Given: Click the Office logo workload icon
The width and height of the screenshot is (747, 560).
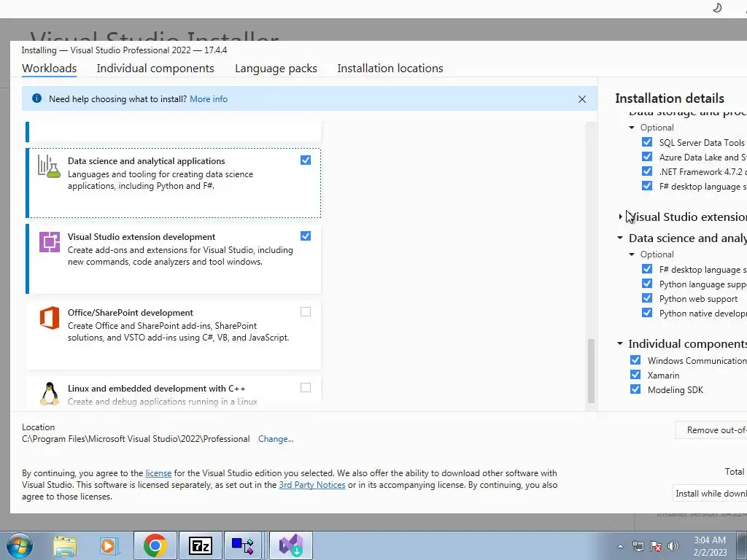Looking at the screenshot, I should tap(50, 318).
